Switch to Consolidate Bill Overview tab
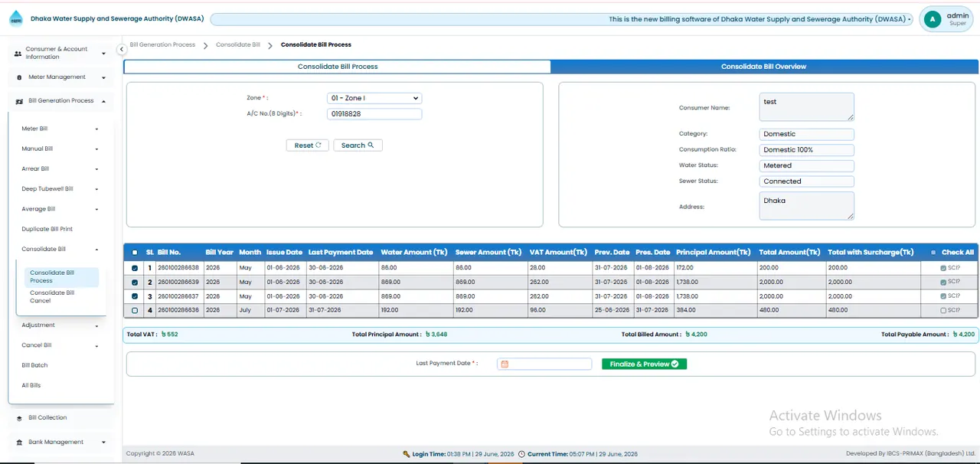 [x=763, y=67]
